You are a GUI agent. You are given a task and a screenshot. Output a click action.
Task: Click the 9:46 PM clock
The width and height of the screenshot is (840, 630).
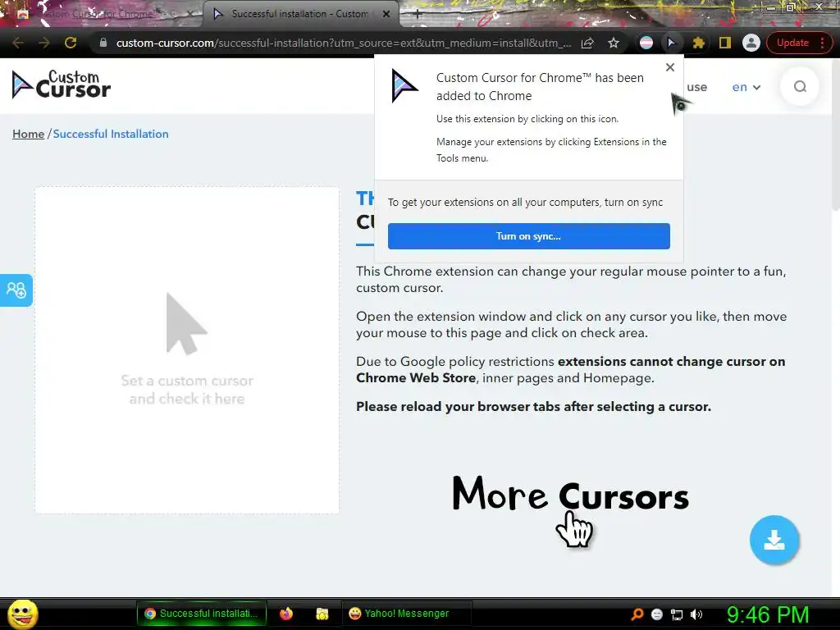tap(768, 614)
